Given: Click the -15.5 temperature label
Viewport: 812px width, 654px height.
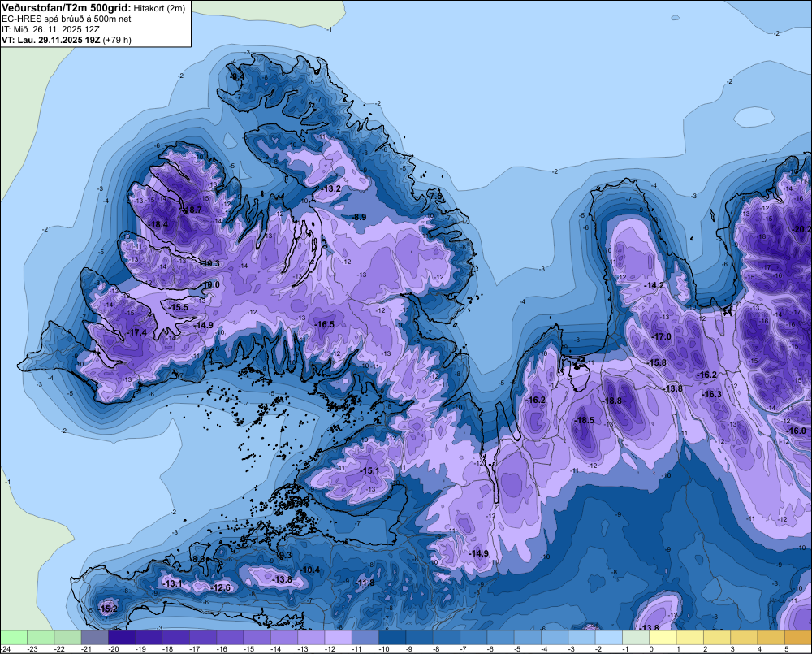Looking at the screenshot, I should [x=179, y=307].
